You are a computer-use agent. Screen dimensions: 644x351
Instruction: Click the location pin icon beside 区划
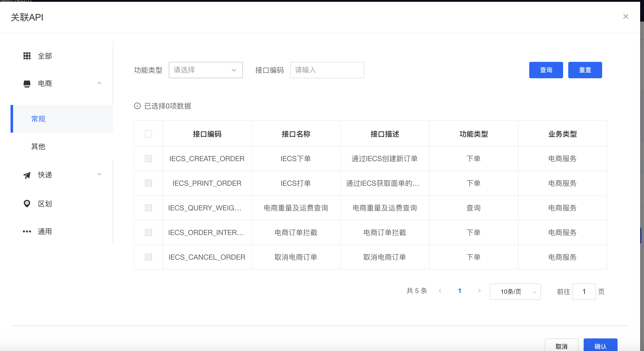(x=27, y=203)
